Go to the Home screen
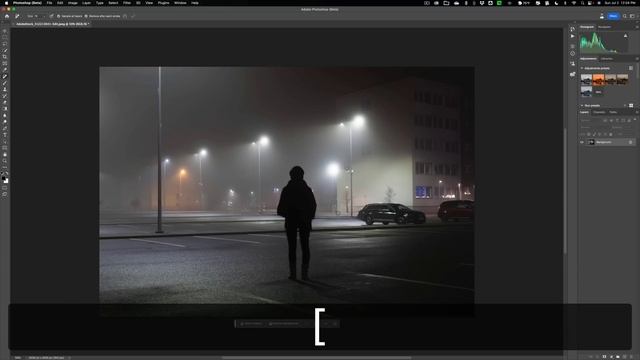This screenshot has width=640, height=360. point(7,16)
